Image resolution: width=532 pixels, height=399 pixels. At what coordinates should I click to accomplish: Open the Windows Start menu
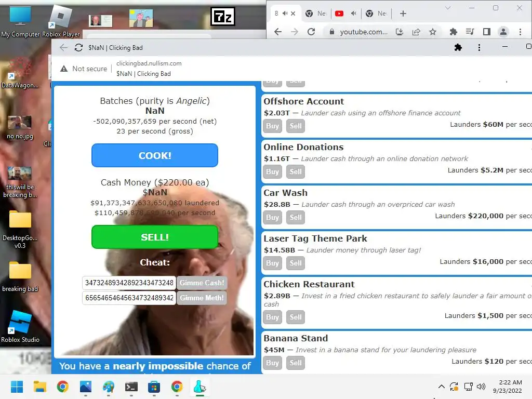tap(17, 387)
